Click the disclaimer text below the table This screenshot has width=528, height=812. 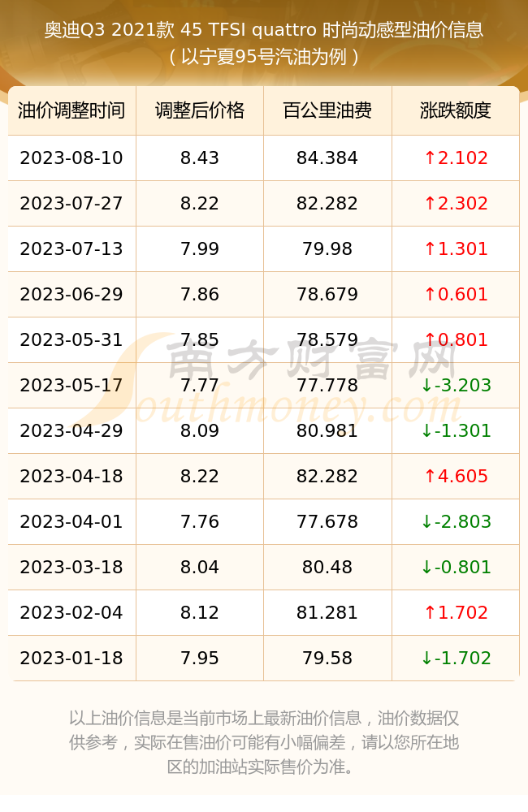pyautogui.click(x=264, y=742)
